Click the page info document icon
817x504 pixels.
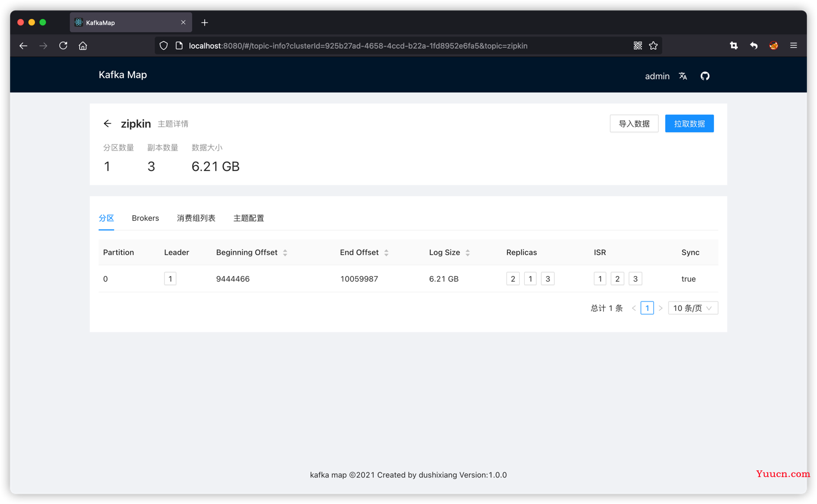coord(179,46)
